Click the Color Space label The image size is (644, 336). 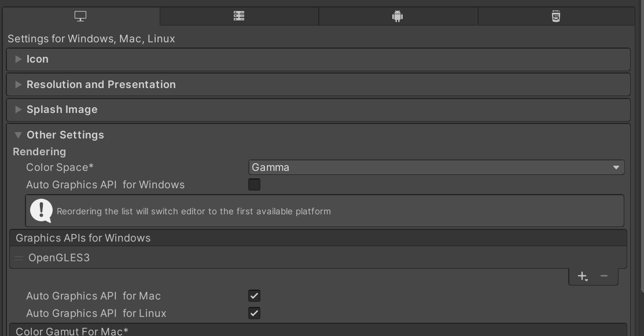(x=60, y=167)
